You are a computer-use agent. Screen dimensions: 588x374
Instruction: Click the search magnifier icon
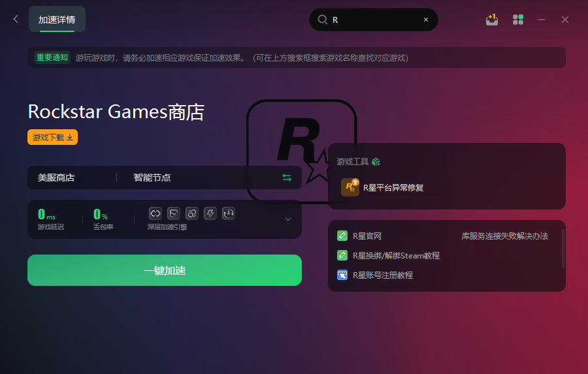click(323, 20)
